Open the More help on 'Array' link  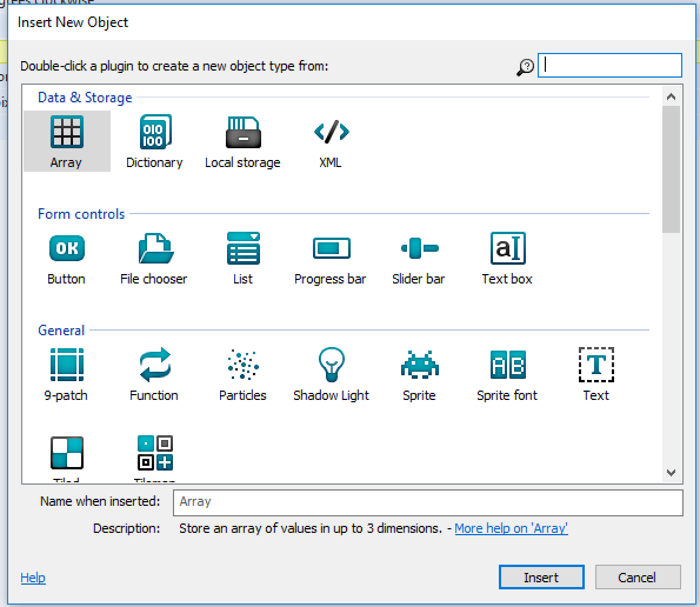pos(511,528)
